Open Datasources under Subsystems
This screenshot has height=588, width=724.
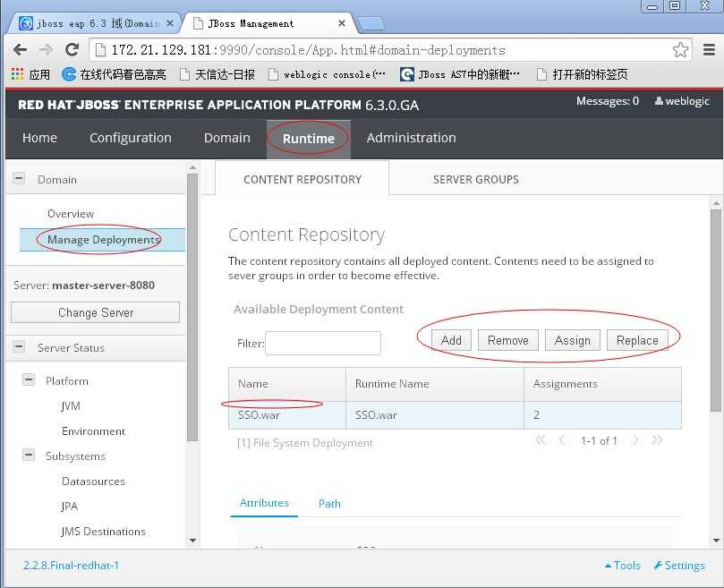93,481
